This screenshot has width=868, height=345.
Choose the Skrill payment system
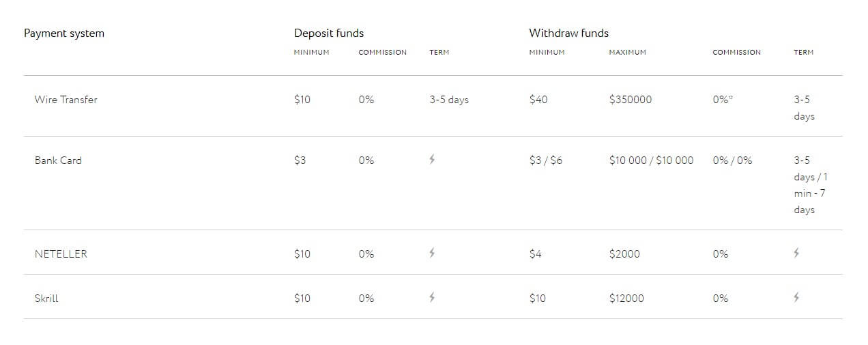[x=46, y=299]
